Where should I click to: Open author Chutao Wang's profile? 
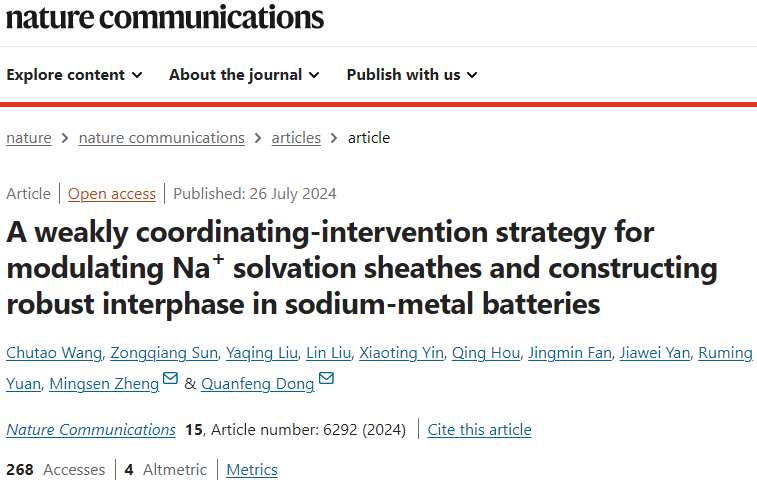(54, 353)
